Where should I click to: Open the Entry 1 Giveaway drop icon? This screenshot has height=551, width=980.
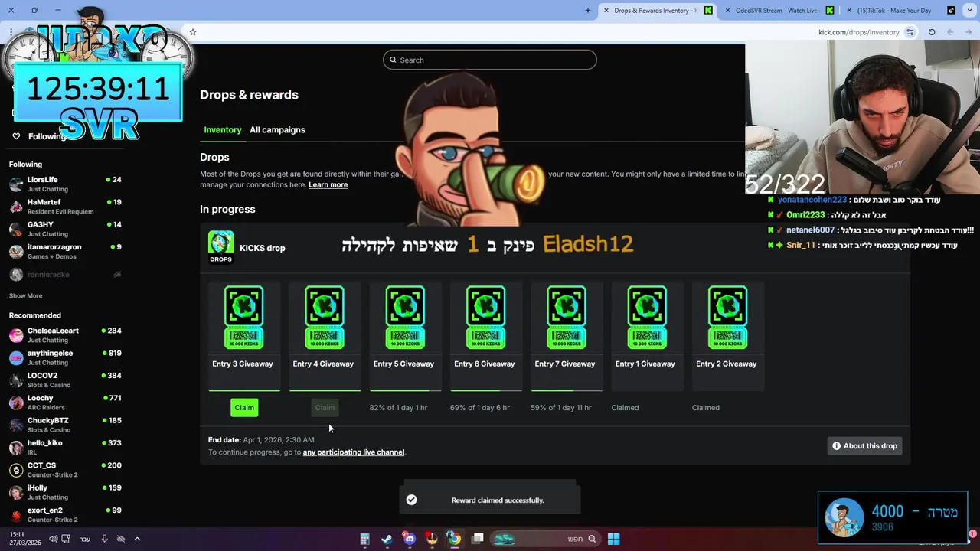[x=647, y=317]
